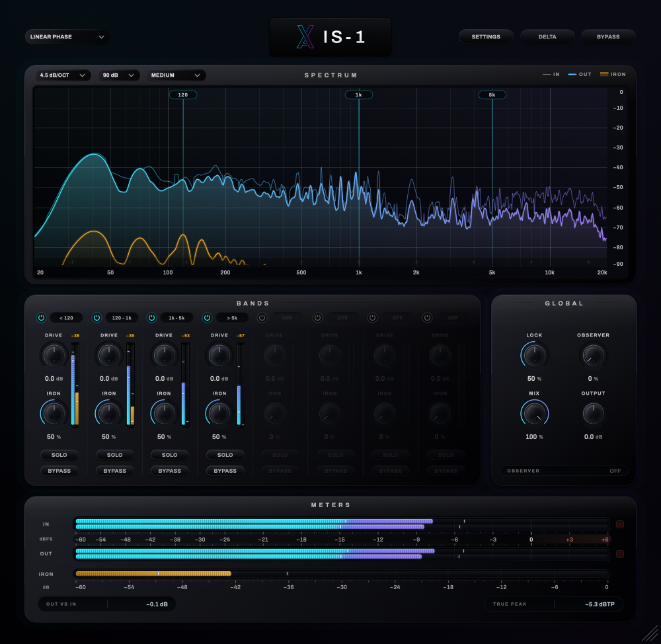The width and height of the screenshot is (661, 644).
Task: Click the 120 - 1k band range label
Action: [122, 318]
